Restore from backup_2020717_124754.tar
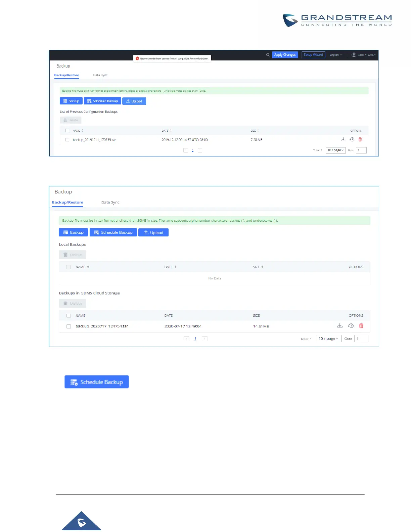 point(351,326)
